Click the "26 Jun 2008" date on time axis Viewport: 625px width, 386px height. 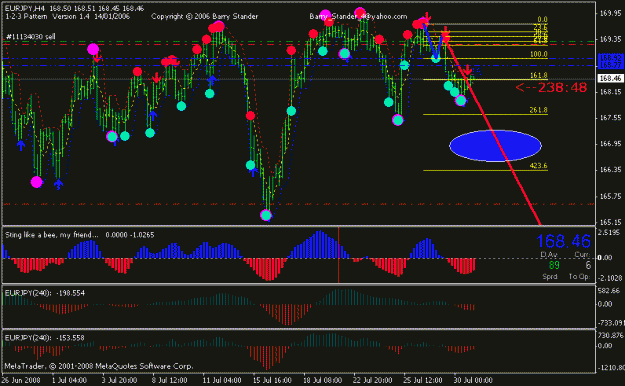21,380
